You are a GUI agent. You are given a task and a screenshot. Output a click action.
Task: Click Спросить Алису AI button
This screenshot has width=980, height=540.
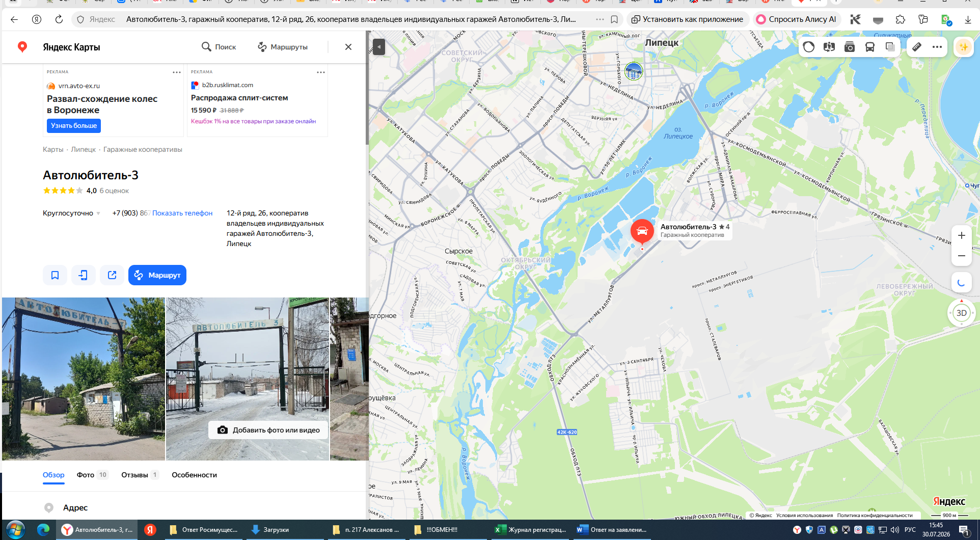pyautogui.click(x=797, y=19)
